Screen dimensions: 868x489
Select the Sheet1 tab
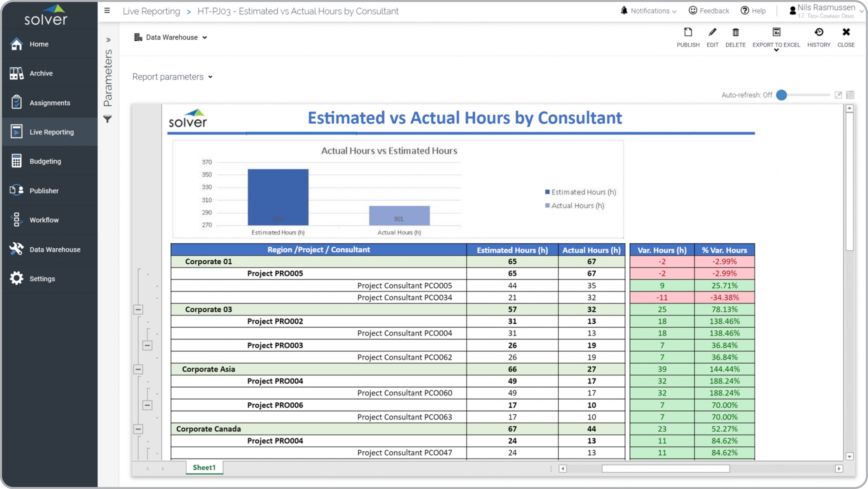(x=204, y=467)
